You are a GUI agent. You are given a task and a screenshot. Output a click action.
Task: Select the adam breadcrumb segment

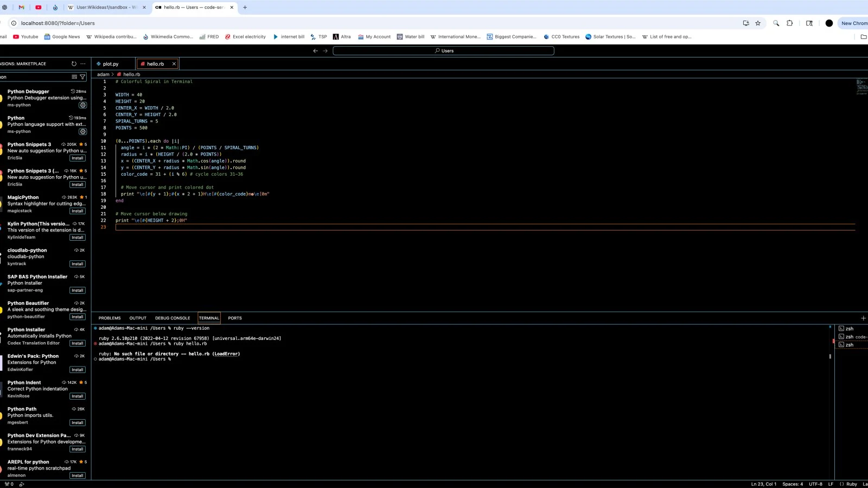pyautogui.click(x=103, y=74)
